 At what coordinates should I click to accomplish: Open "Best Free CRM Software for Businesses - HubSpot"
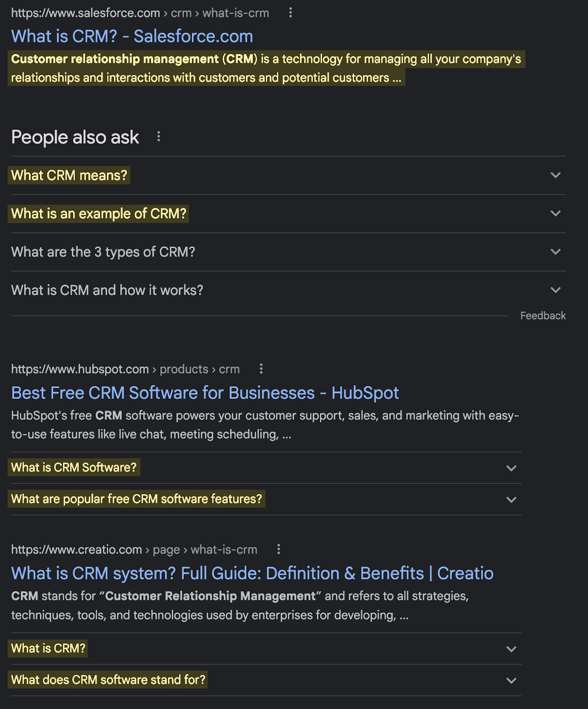point(205,393)
